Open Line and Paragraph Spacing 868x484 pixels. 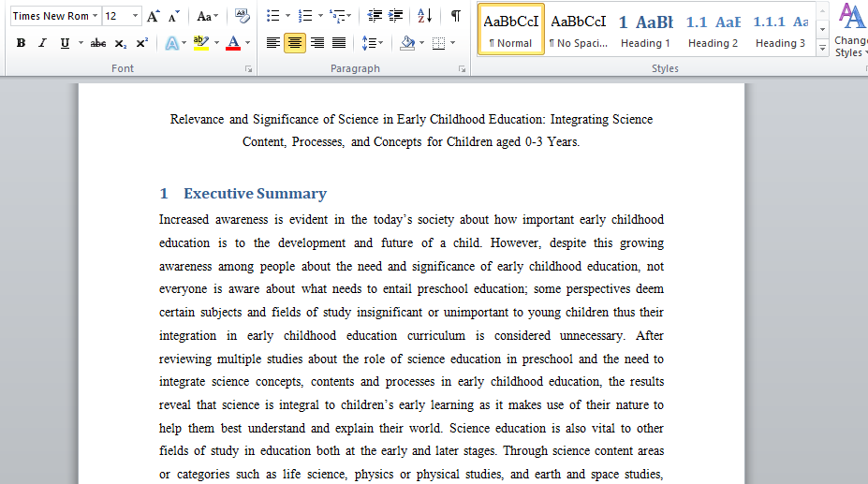[372, 43]
